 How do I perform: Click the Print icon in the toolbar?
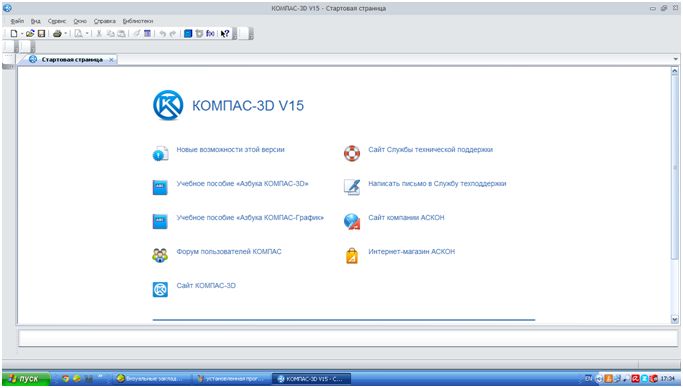[x=57, y=34]
